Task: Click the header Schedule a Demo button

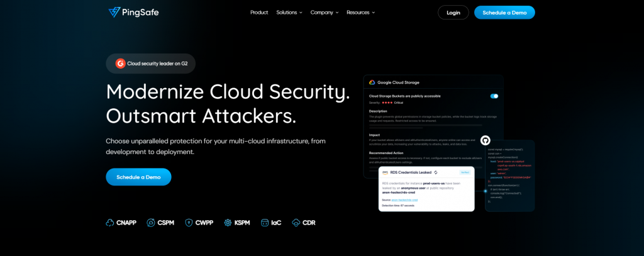Action: tap(504, 13)
